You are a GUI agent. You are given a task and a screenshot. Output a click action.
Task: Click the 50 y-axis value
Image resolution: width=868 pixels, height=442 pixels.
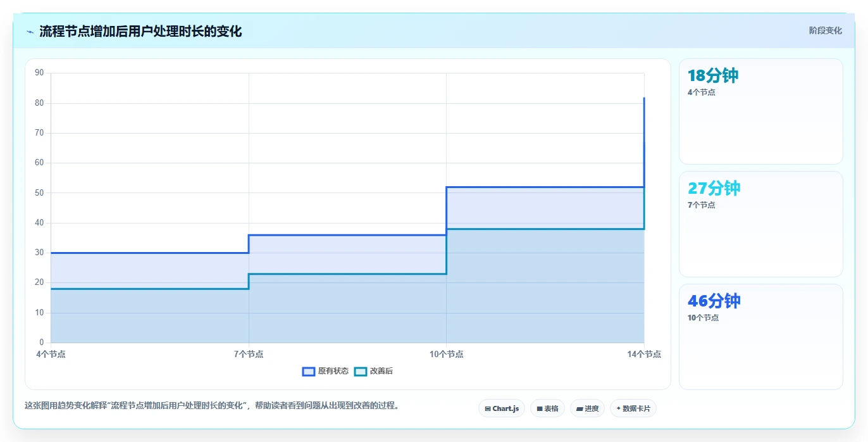coord(39,193)
